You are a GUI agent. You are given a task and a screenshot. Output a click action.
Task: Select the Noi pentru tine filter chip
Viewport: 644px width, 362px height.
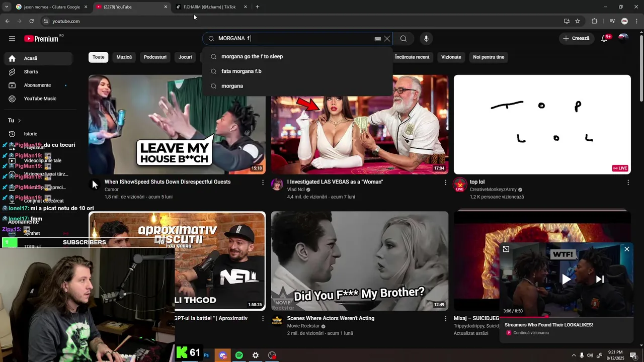[x=489, y=57]
